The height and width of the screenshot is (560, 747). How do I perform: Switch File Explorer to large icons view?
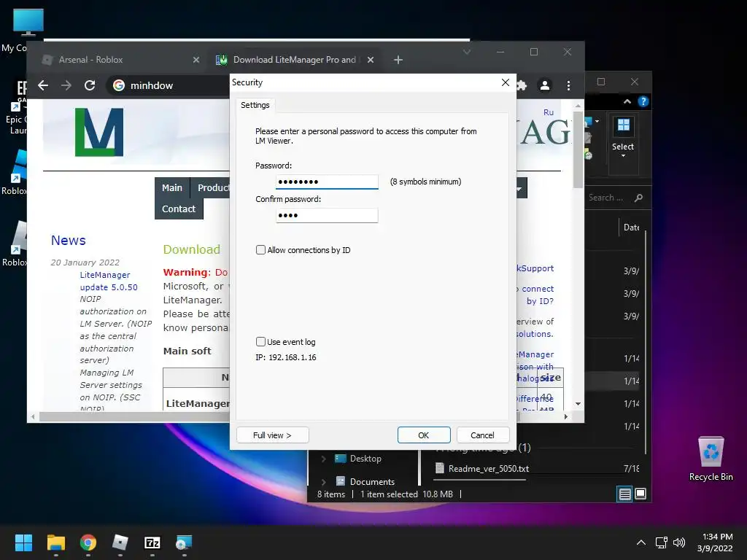pos(640,494)
